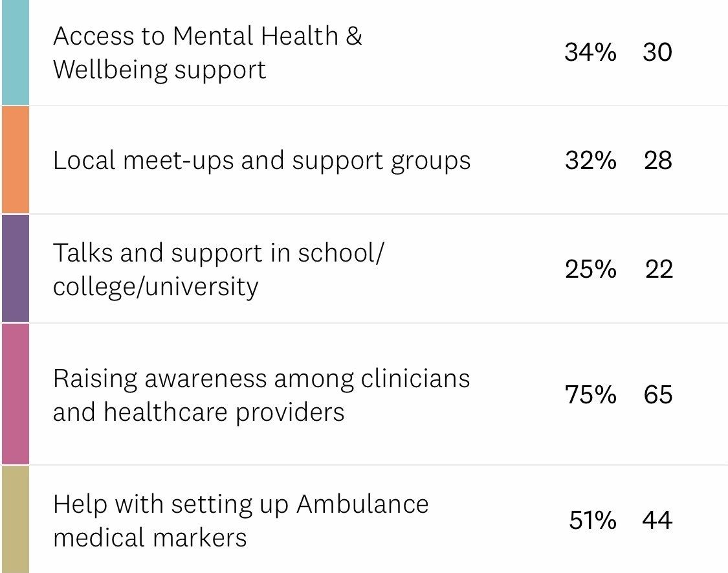
Task: Select "Talks and support in school/college/university" label
Action: [x=218, y=269]
